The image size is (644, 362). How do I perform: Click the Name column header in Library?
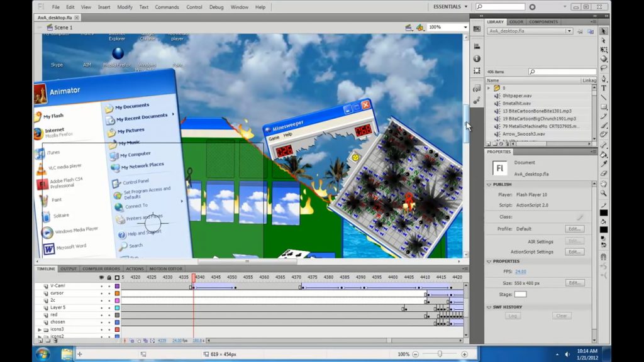[533, 80]
